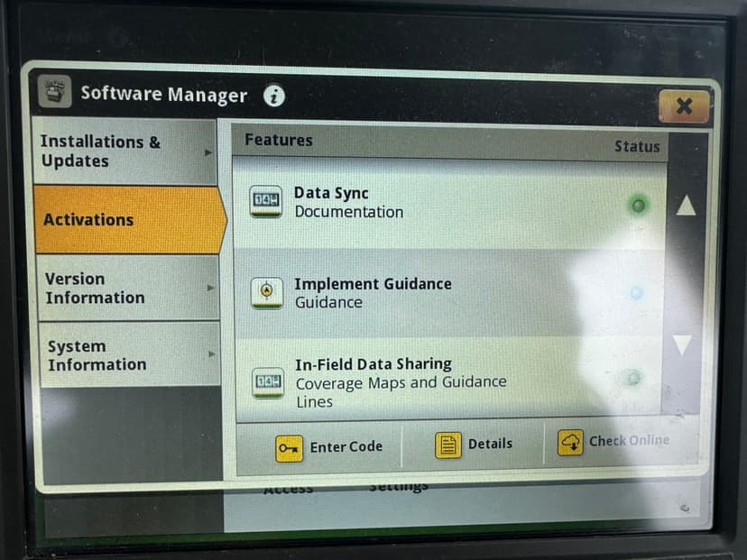Image resolution: width=747 pixels, height=560 pixels.
Task: Expand arrow beside System Information
Action: pyautogui.click(x=210, y=354)
